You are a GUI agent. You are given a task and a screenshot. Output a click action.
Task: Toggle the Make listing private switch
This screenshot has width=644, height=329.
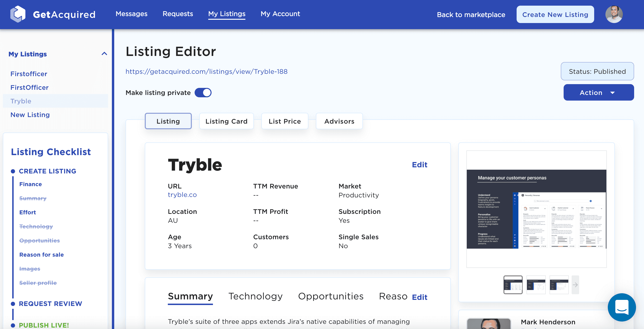pyautogui.click(x=203, y=93)
